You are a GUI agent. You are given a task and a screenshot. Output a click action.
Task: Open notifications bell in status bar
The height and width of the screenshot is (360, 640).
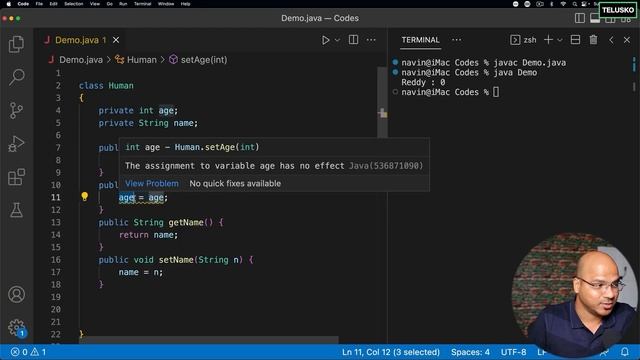tap(625, 351)
